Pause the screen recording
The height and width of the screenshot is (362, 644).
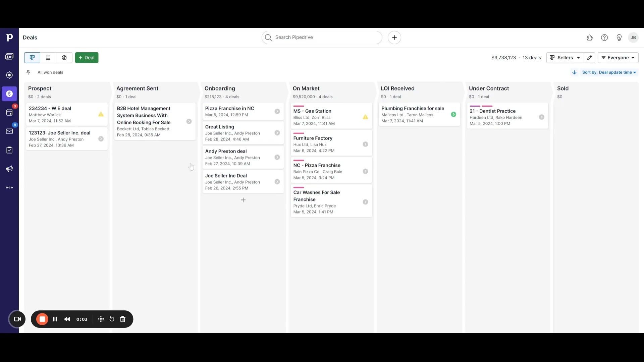[55, 319]
